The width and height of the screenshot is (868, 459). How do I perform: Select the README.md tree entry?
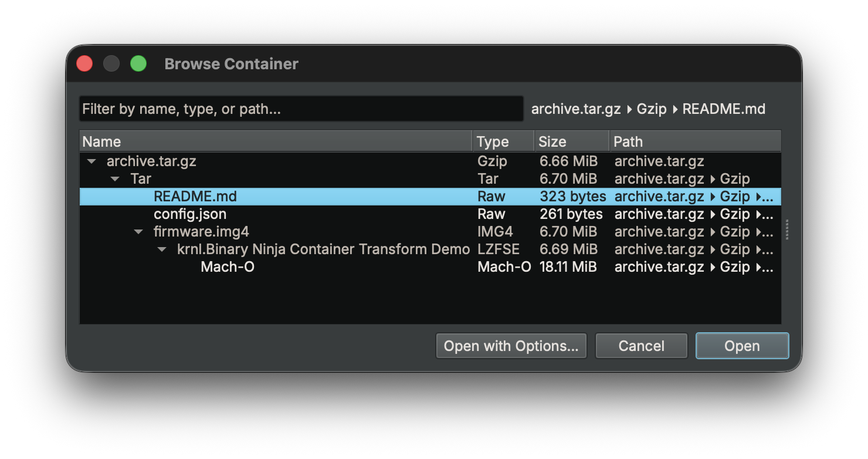195,196
